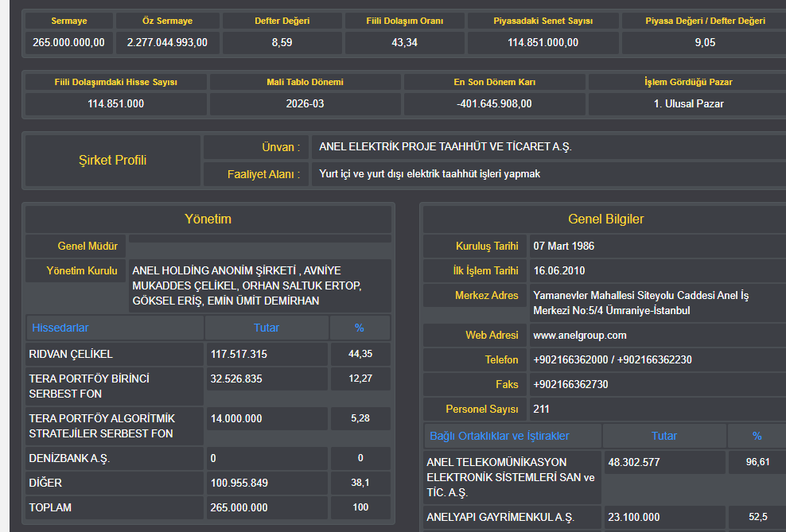Viewport: 786px width, 532px height.
Task: Click Fiili Dolaşımdaki Hisse Sayısı value 114.851.000
Action: pos(116,103)
